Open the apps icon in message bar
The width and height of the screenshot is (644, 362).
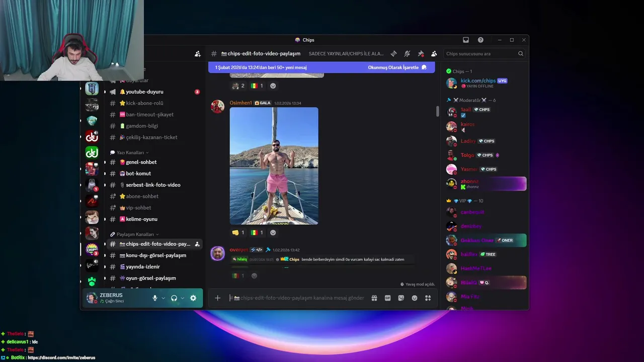point(428,298)
